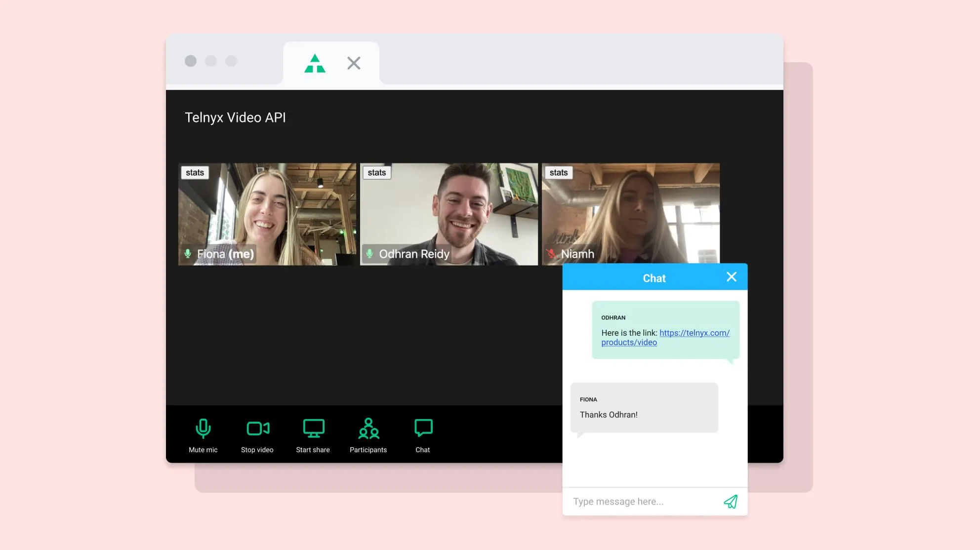980x550 pixels.
Task: Open the Participants list
Action: (x=368, y=434)
